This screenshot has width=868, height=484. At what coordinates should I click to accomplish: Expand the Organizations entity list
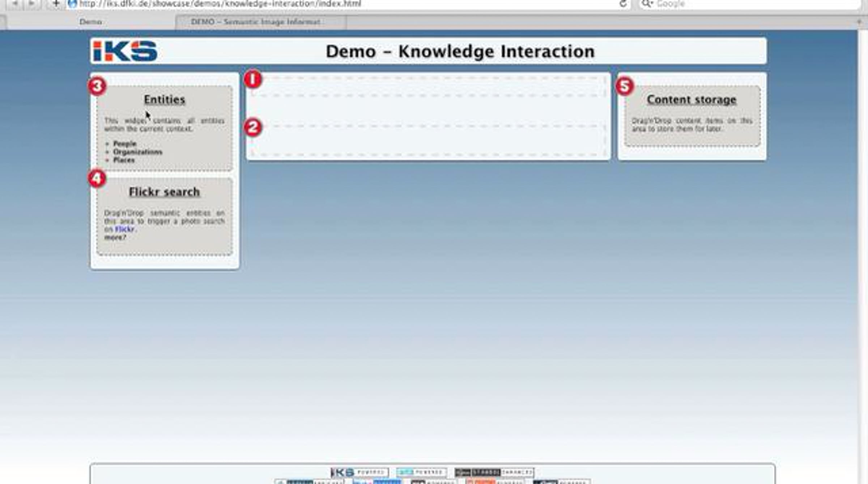coord(137,152)
